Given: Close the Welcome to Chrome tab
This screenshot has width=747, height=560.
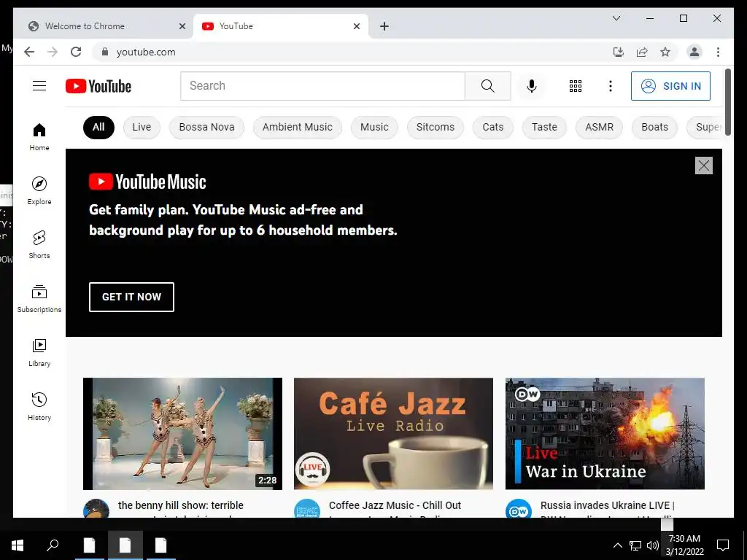Looking at the screenshot, I should pyautogui.click(x=182, y=26).
